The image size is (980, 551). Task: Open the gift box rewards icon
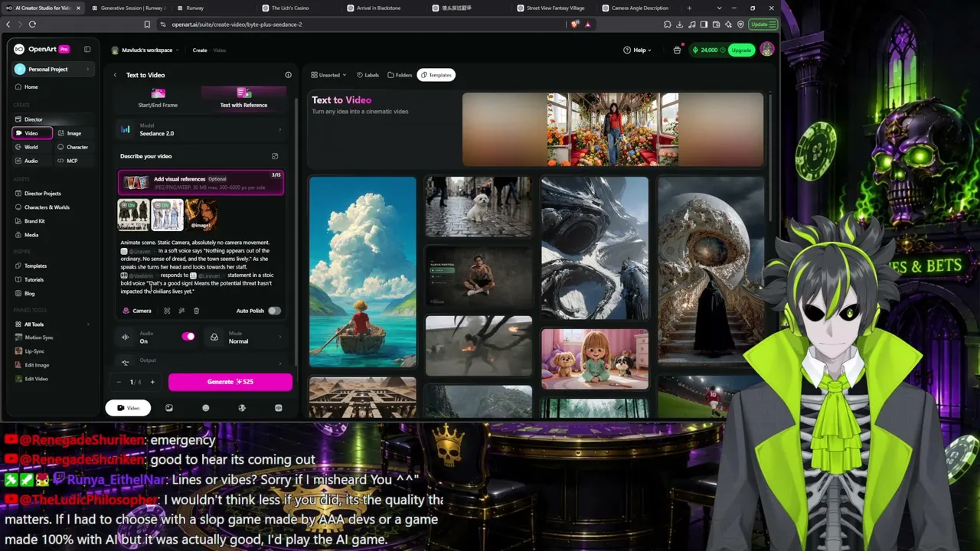point(677,50)
